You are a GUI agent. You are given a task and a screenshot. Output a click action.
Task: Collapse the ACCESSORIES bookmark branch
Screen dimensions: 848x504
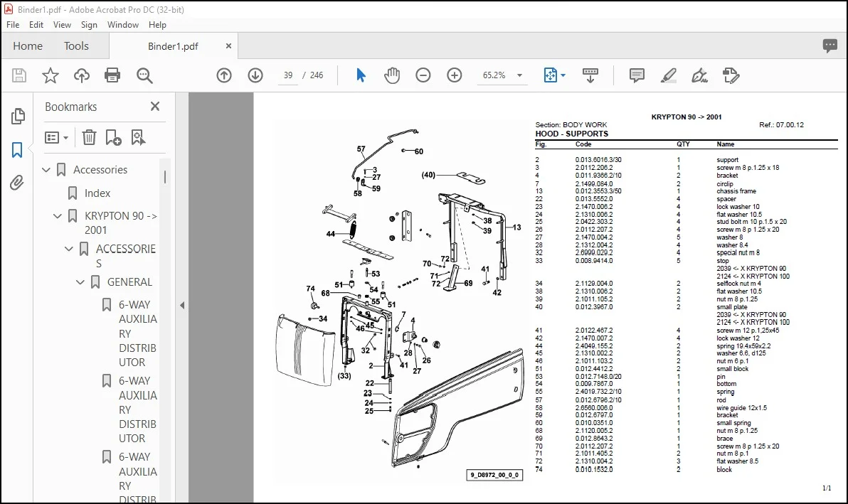tap(69, 249)
